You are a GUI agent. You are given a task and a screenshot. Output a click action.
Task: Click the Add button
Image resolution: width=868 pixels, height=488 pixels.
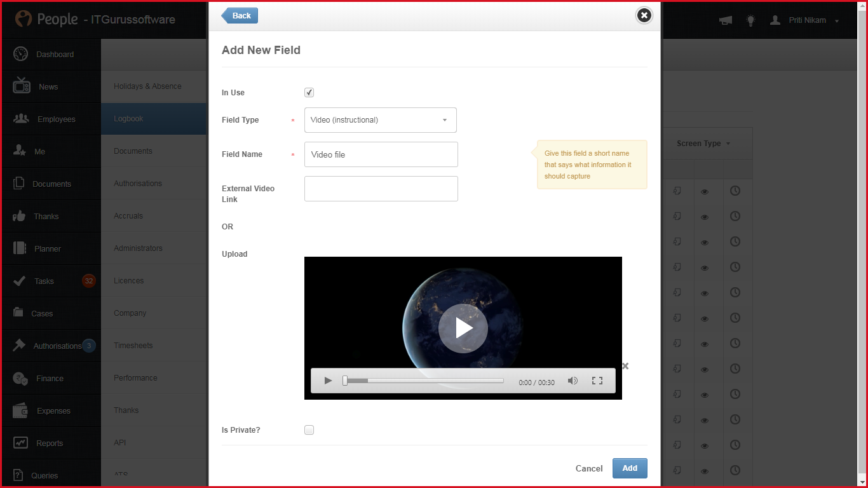click(630, 468)
